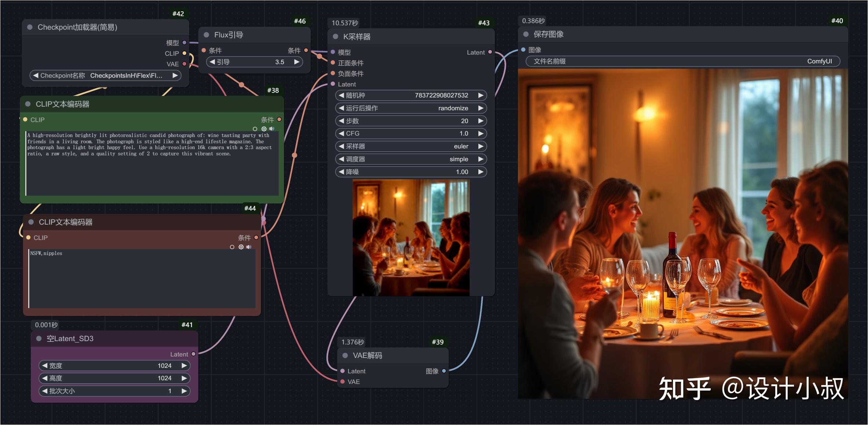This screenshot has height=425, width=868.
Task: Click the K采样器 preview thumbnail image
Action: [x=411, y=237]
